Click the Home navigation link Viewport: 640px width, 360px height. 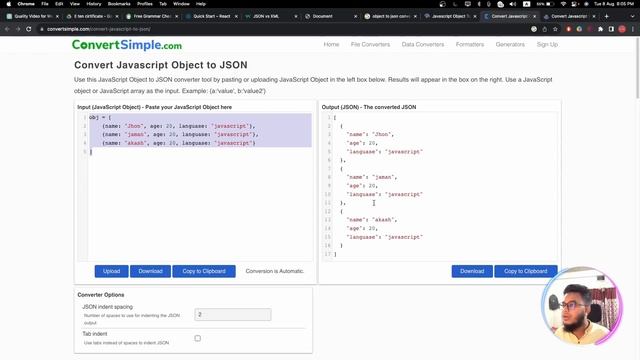click(x=331, y=44)
